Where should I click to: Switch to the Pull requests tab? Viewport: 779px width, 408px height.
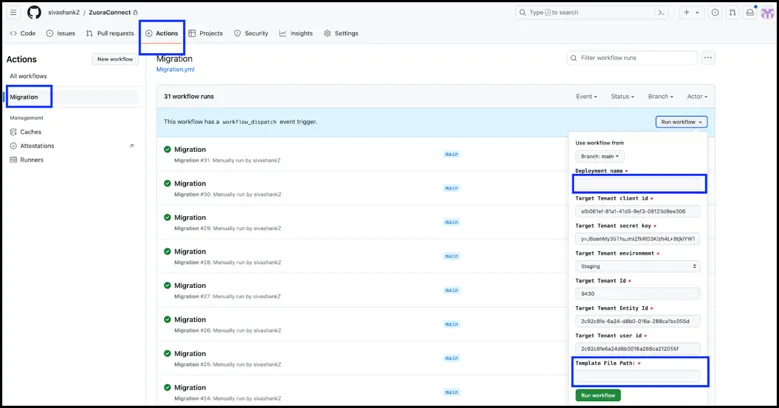click(110, 33)
